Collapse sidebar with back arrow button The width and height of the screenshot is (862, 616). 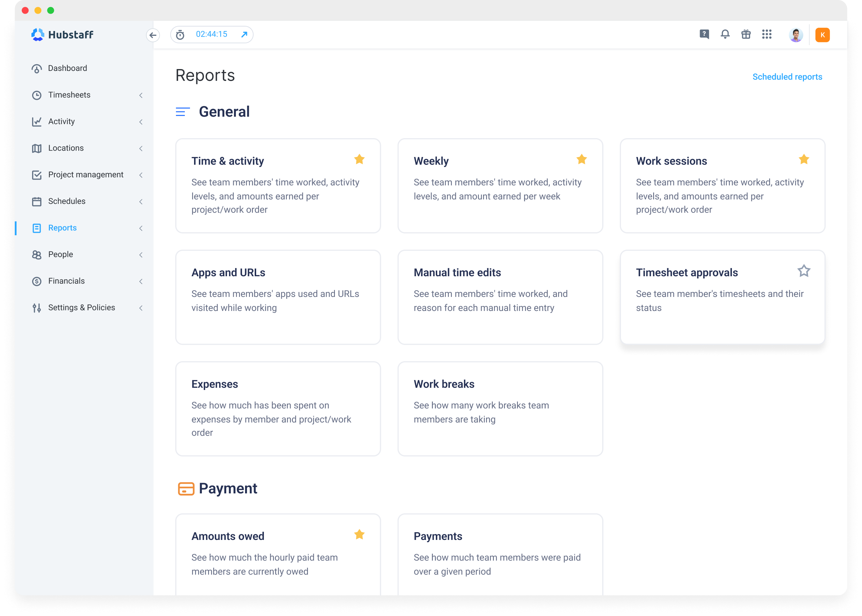pos(153,35)
